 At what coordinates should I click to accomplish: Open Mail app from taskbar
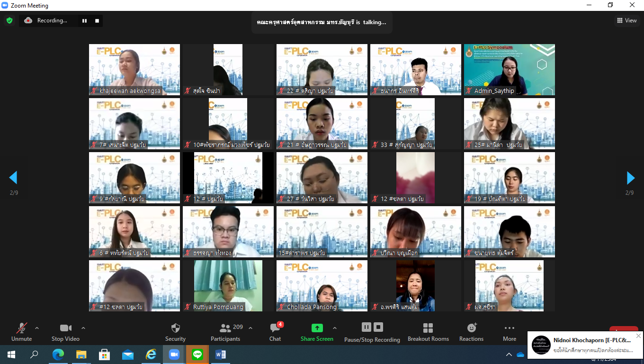tap(128, 355)
